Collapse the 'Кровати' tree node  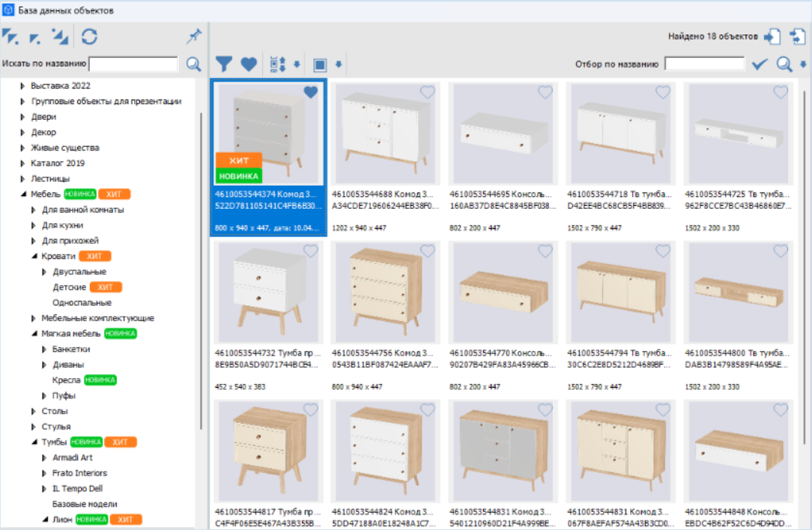click(34, 256)
